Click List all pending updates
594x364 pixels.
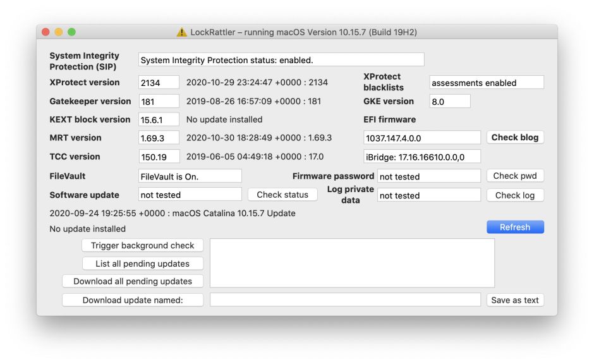point(143,264)
